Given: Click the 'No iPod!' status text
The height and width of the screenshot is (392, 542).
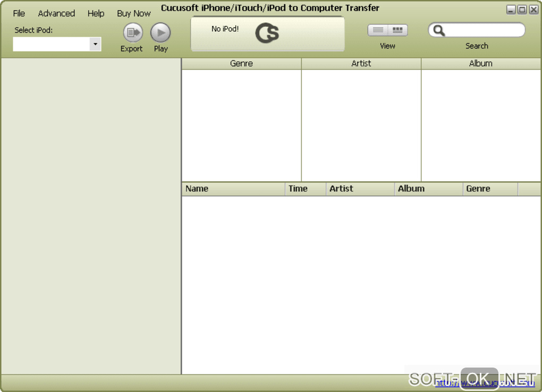Looking at the screenshot, I should point(225,29).
